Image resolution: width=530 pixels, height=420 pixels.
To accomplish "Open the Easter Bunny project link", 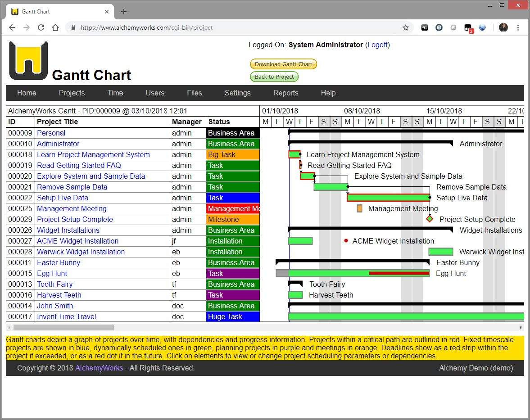I will (x=59, y=263).
